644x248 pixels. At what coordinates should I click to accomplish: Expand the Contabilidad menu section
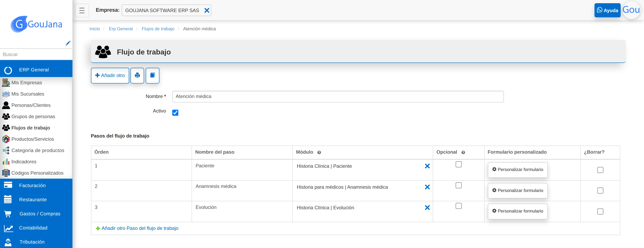point(36,228)
